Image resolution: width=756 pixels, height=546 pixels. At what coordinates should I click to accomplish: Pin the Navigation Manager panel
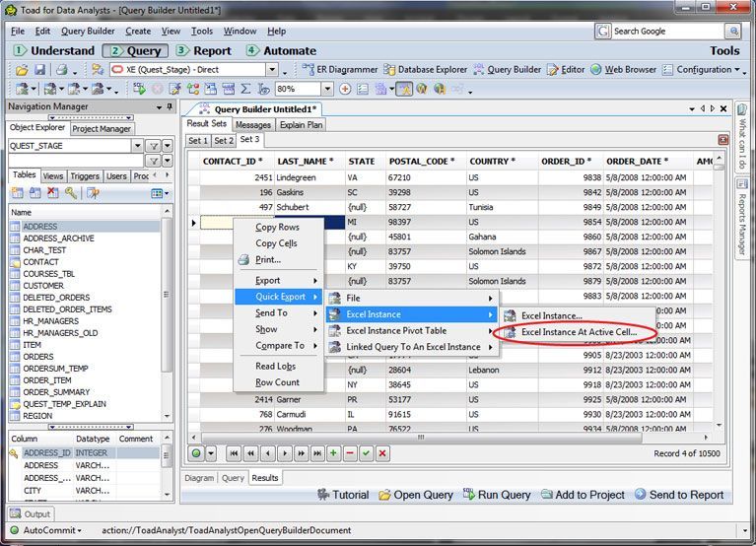coord(170,107)
